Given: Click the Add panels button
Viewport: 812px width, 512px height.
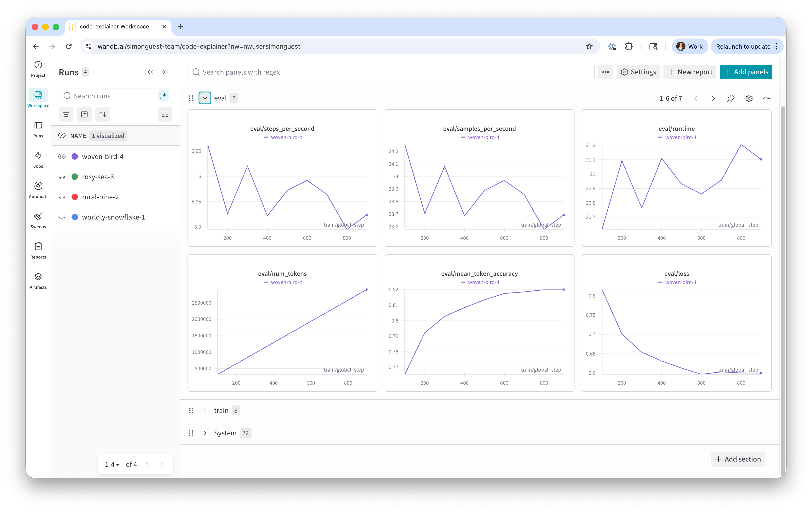Looking at the screenshot, I should click(x=746, y=72).
